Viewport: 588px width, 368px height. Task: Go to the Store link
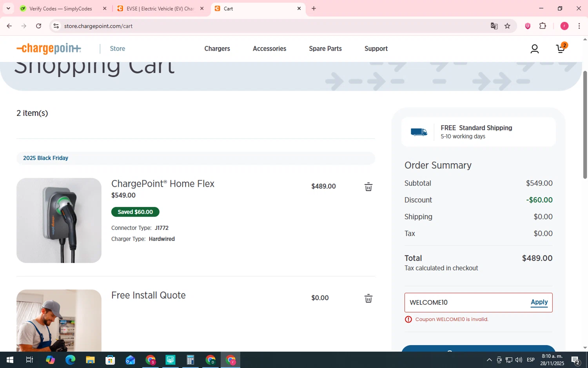118,49
